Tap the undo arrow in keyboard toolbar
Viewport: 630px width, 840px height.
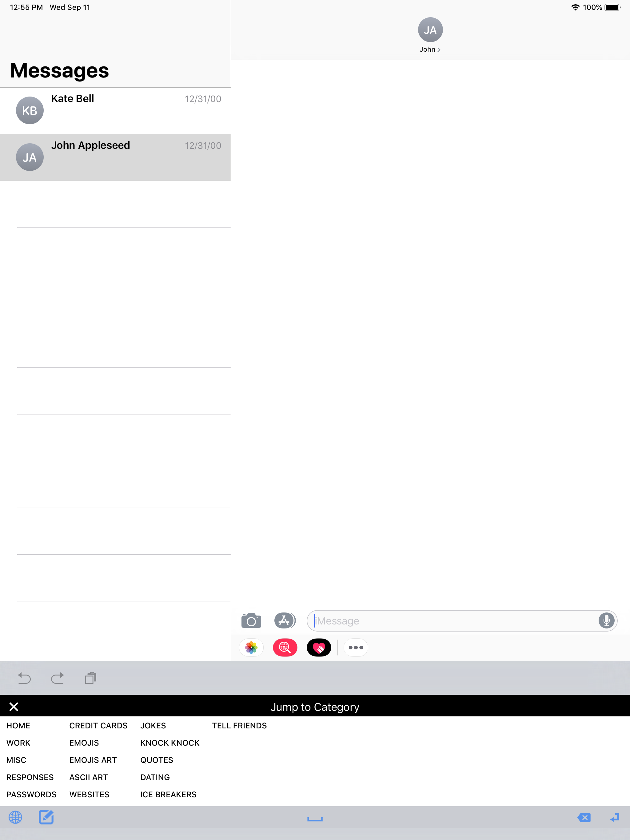[24, 678]
